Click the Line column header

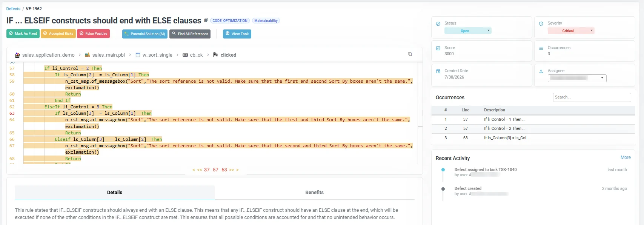point(465,110)
